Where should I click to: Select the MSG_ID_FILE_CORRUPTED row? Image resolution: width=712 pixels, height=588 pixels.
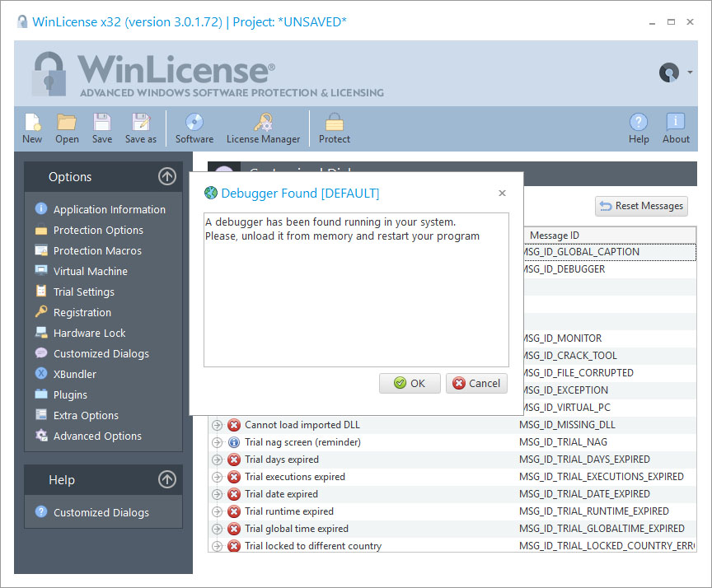click(x=609, y=372)
